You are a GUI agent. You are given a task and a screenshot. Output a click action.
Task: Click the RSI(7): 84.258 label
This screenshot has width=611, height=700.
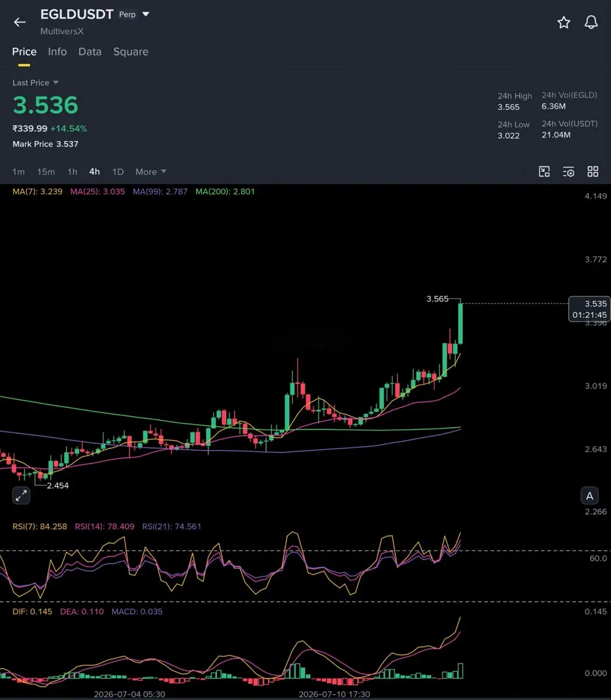pyautogui.click(x=40, y=526)
